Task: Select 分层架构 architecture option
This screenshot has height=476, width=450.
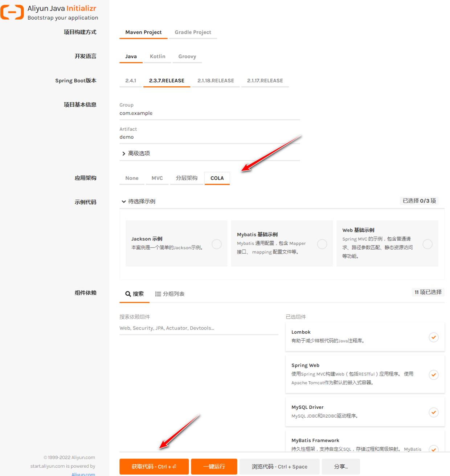Action: (187, 178)
